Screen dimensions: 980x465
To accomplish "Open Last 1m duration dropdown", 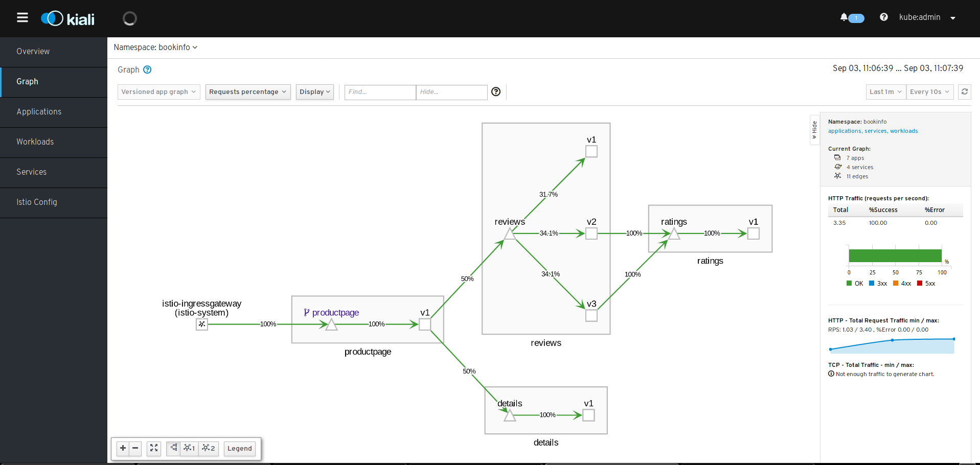I will pyautogui.click(x=886, y=92).
